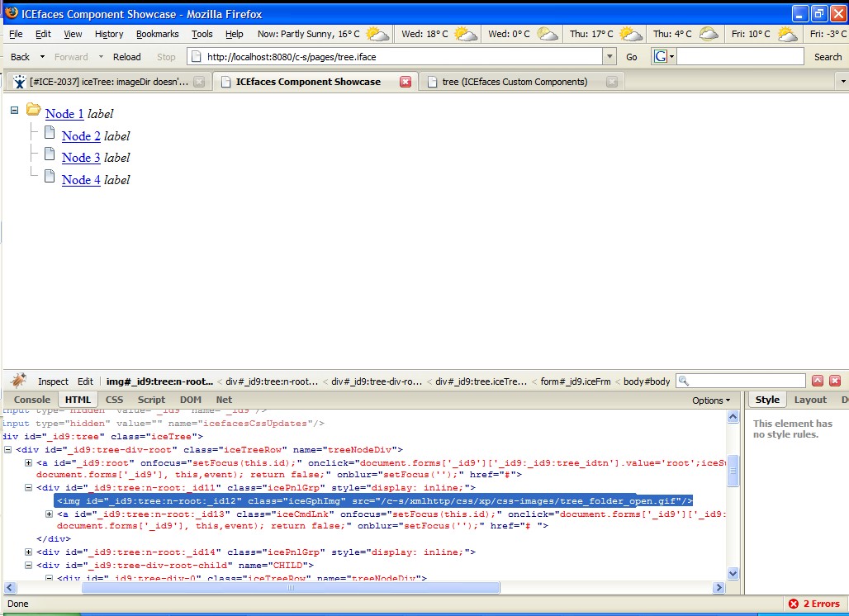Image resolution: width=849 pixels, height=616 pixels.
Task: Expand the _id9:tree:n-root:_id14 div node
Action: pyautogui.click(x=28, y=552)
